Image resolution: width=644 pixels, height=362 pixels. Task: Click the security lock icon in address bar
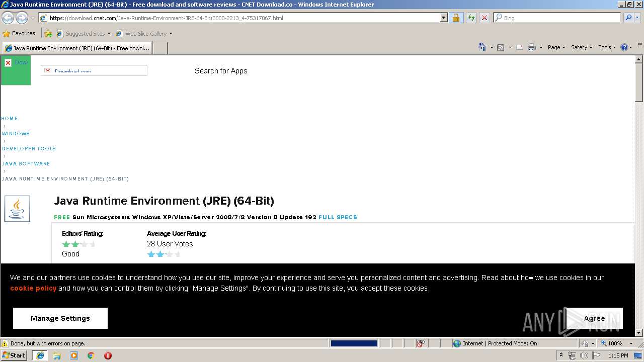456,18
